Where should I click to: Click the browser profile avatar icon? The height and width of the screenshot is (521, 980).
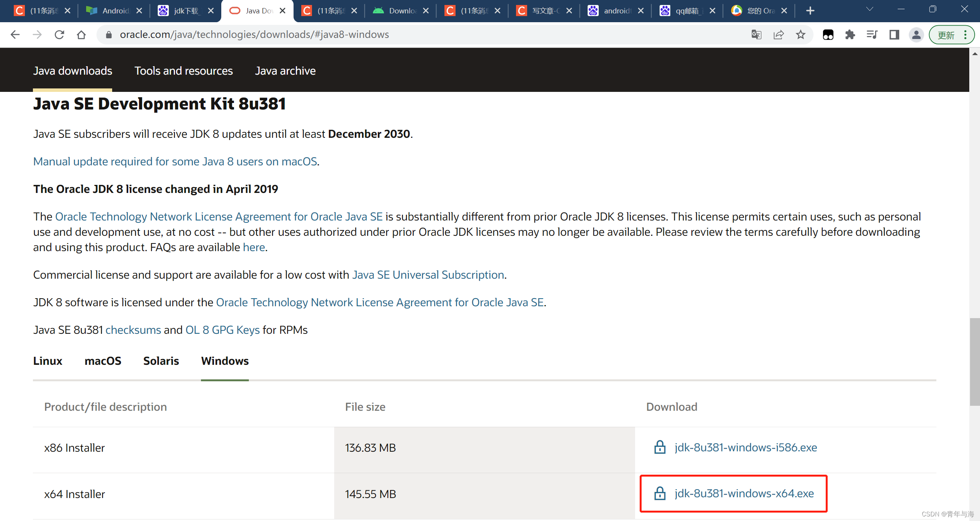tap(916, 34)
